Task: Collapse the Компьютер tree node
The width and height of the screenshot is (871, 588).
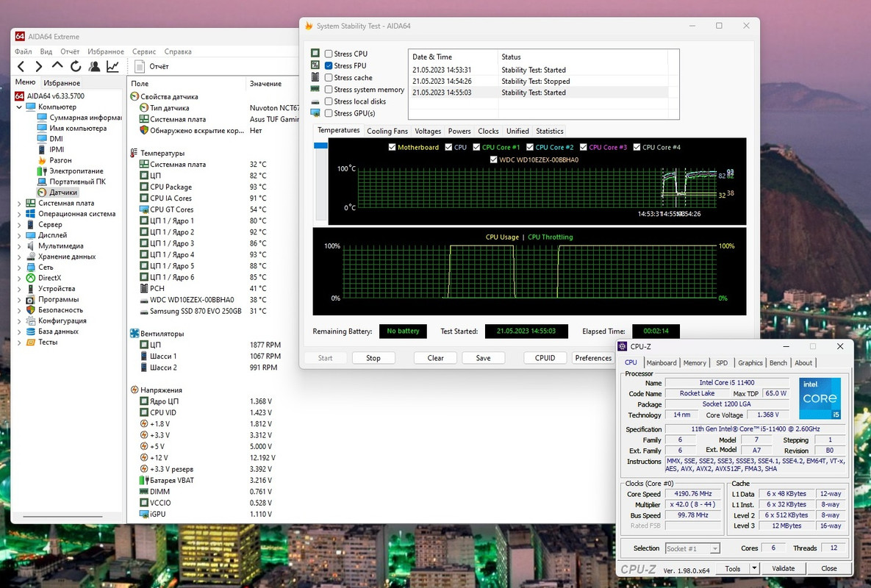Action: [19, 107]
